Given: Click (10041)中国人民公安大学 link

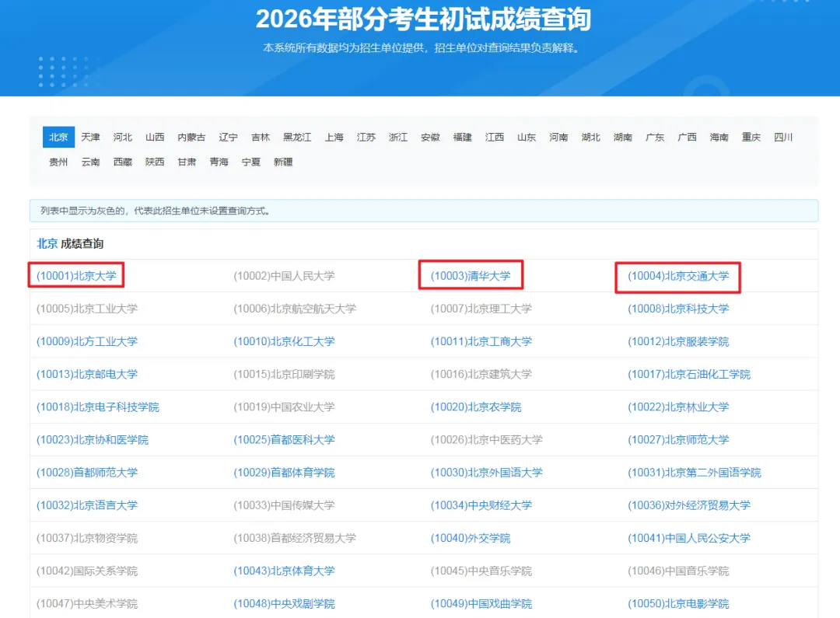Looking at the screenshot, I should pos(689,538).
